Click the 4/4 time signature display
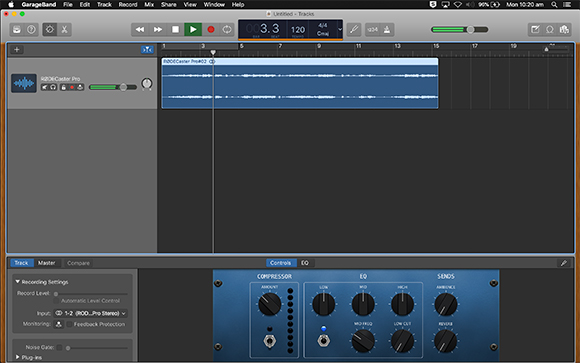The image size is (580, 363). 323,25
